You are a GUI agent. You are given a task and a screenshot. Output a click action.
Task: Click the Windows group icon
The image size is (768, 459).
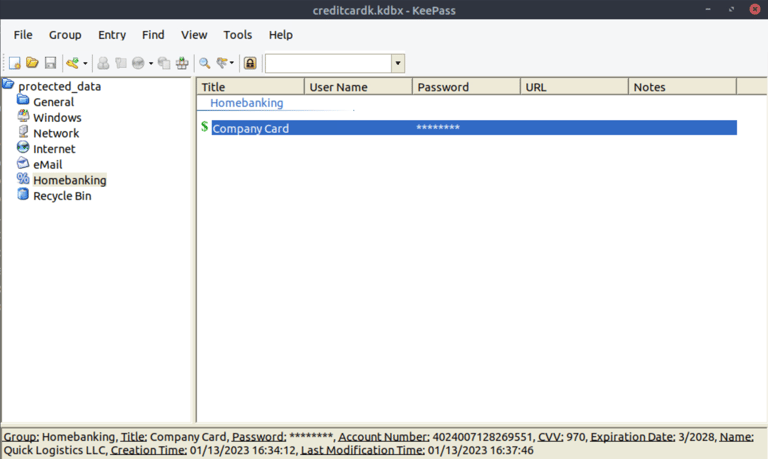point(23,116)
